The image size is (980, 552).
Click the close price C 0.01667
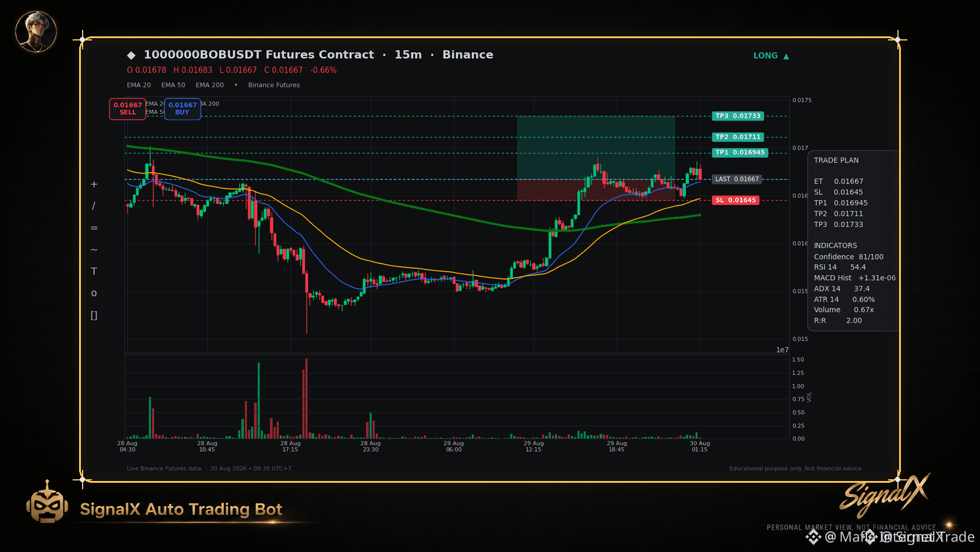point(283,70)
